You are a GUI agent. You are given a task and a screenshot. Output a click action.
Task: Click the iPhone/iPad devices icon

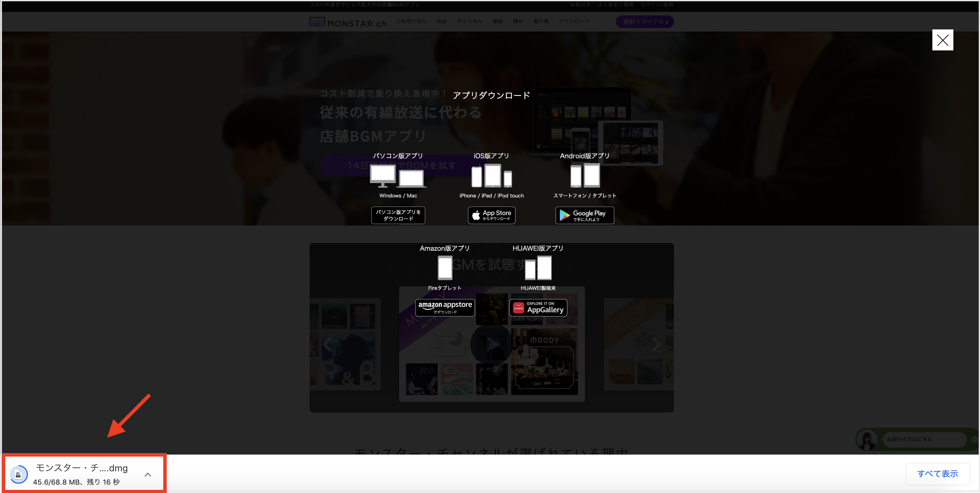coord(491,176)
